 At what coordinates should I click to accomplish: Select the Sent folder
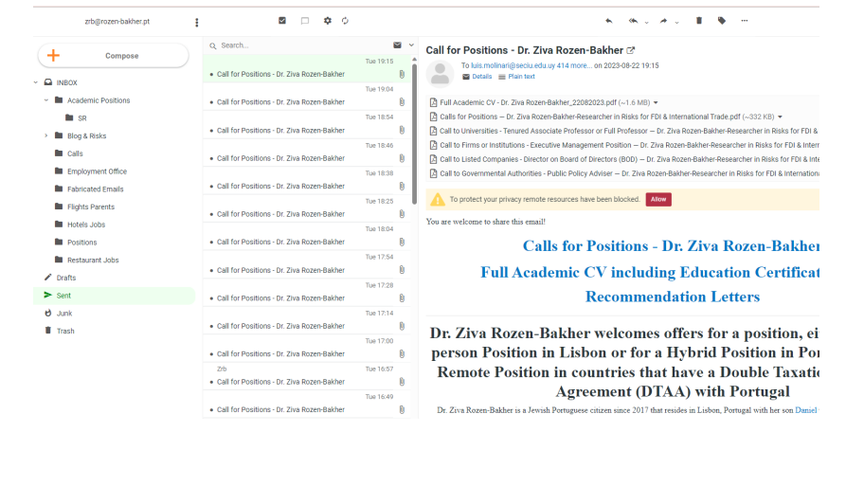114,296
